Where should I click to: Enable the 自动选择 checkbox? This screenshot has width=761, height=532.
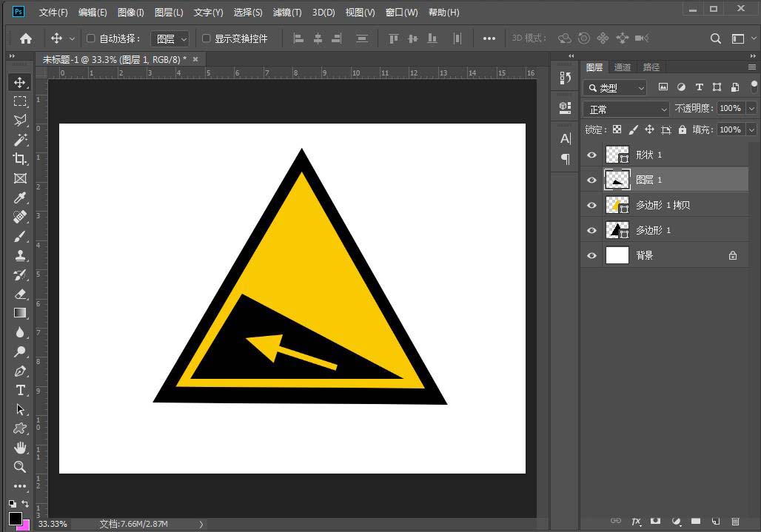(x=91, y=38)
